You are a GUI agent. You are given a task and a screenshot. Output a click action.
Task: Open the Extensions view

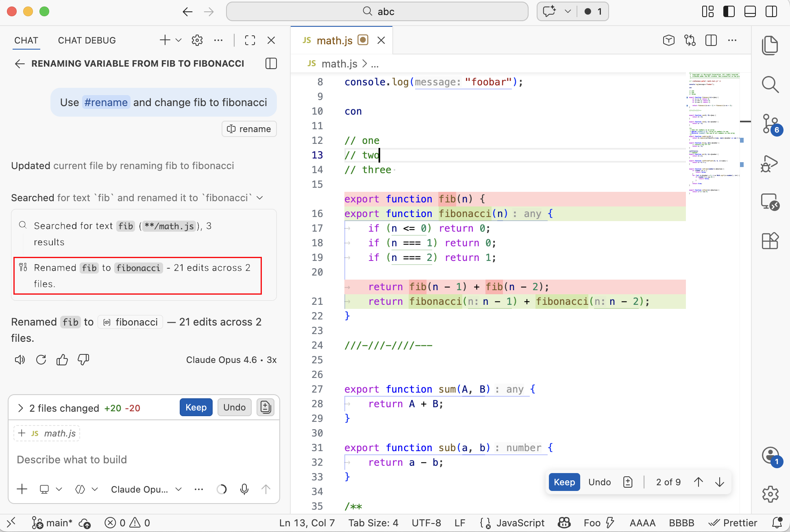coord(770,241)
